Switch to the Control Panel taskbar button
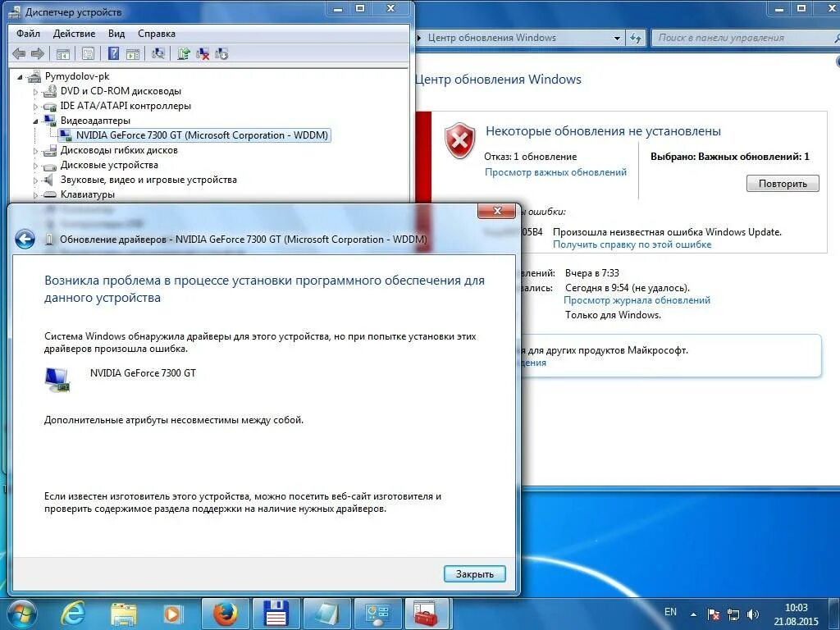 [377, 614]
